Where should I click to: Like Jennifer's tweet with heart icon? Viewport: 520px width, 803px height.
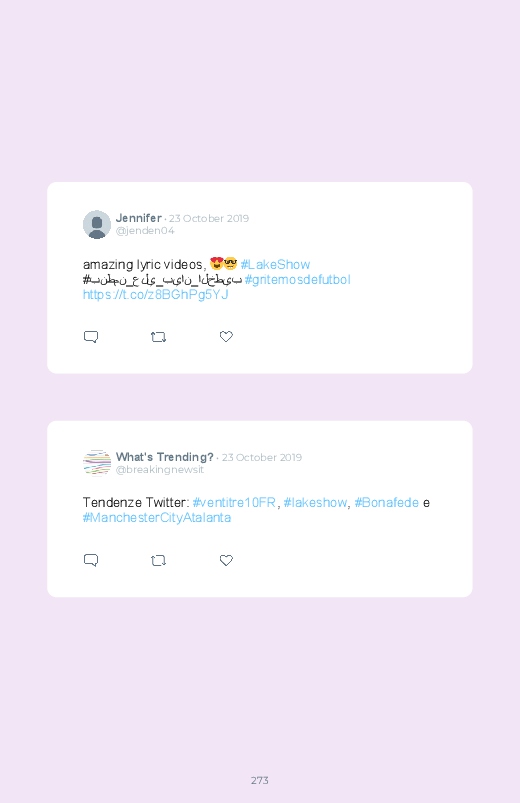(x=226, y=336)
